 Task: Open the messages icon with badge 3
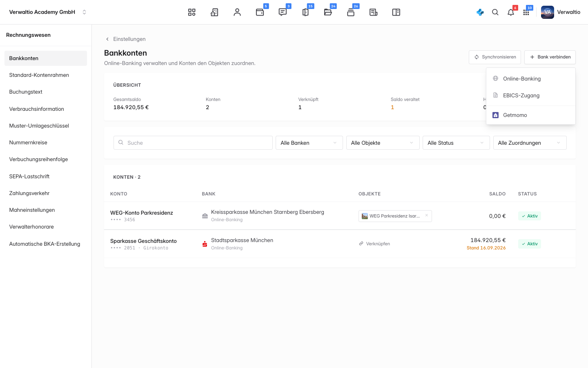tap(283, 12)
